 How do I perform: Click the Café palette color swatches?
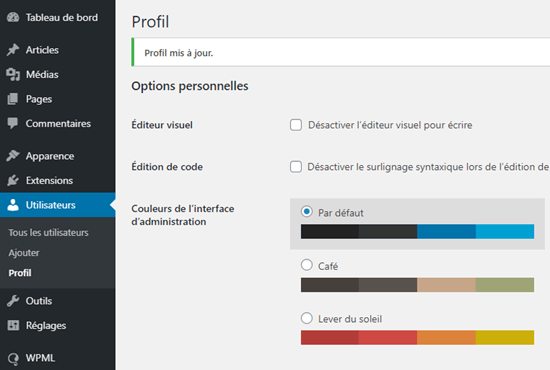coord(417,285)
